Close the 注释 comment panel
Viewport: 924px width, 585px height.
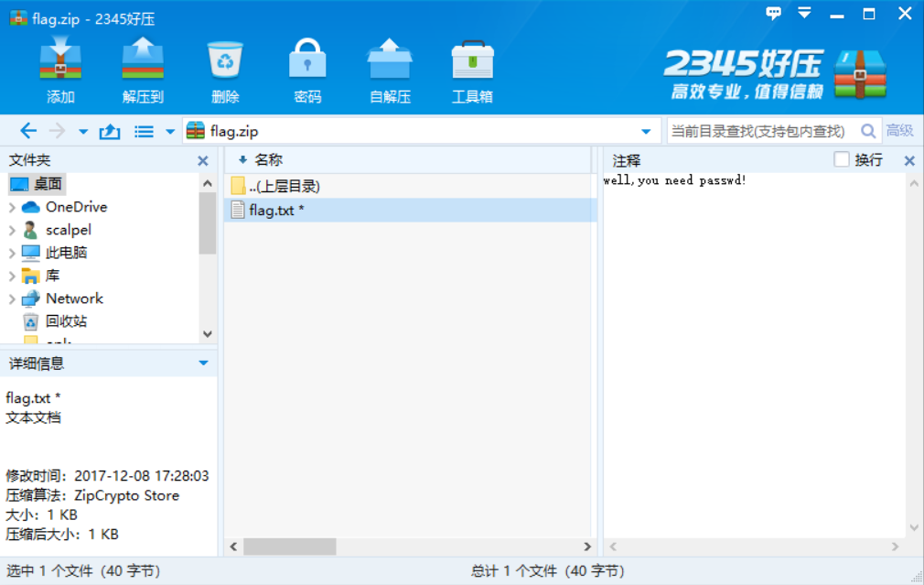[x=909, y=160]
